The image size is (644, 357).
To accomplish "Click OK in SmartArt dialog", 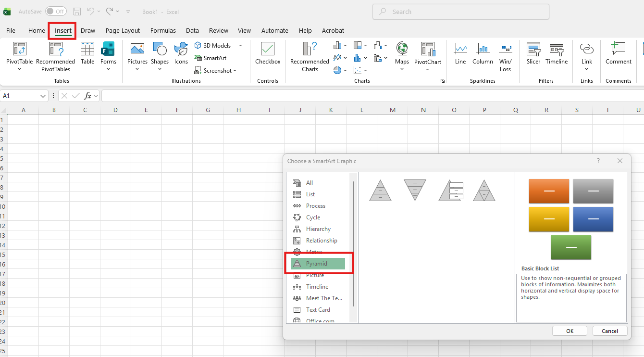I will point(570,331).
